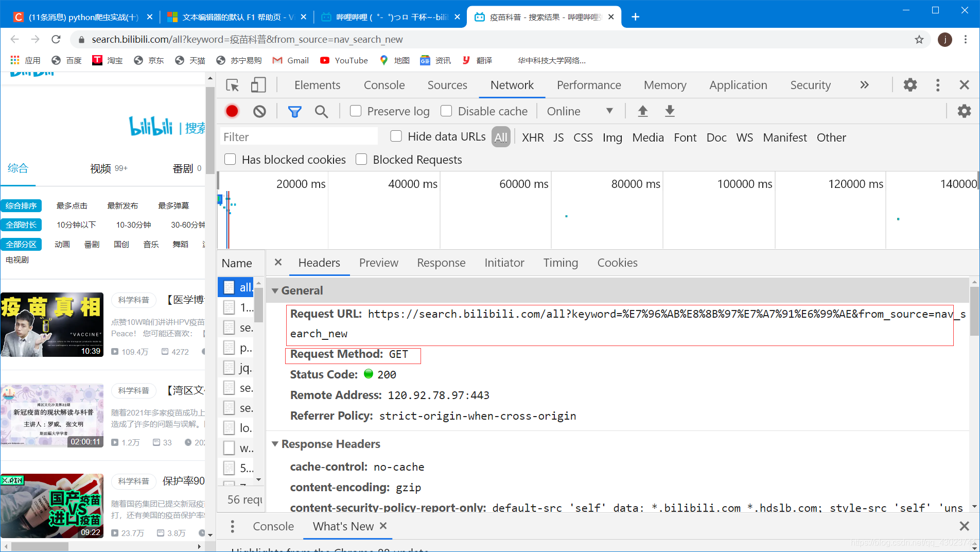This screenshot has height=552, width=980.
Task: Open Chrome three-dot menu
Action: click(966, 39)
